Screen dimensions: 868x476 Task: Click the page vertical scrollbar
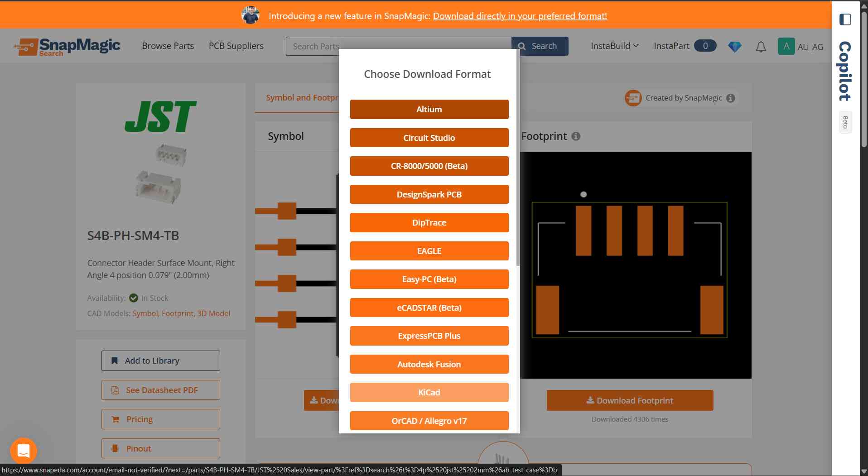[864, 79]
